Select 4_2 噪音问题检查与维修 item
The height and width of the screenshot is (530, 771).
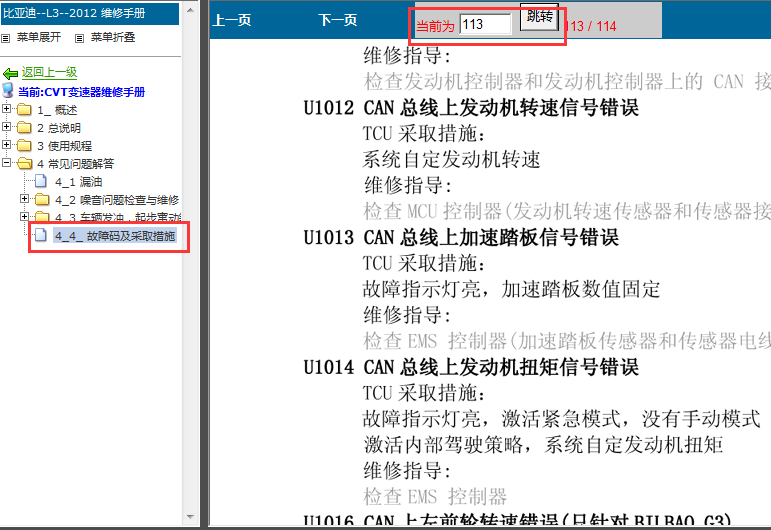(x=117, y=200)
